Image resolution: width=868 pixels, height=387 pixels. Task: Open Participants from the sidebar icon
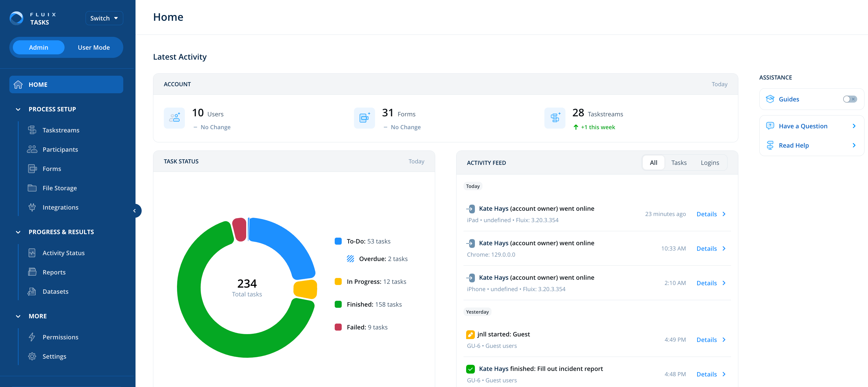[x=32, y=149]
